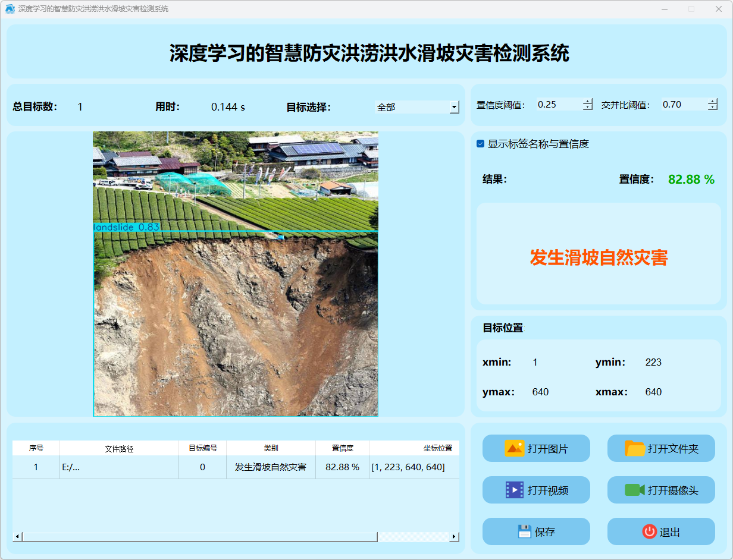Increase the confidence threshold with the up arrow
Screen dimensions: 733x560
coord(588,101)
